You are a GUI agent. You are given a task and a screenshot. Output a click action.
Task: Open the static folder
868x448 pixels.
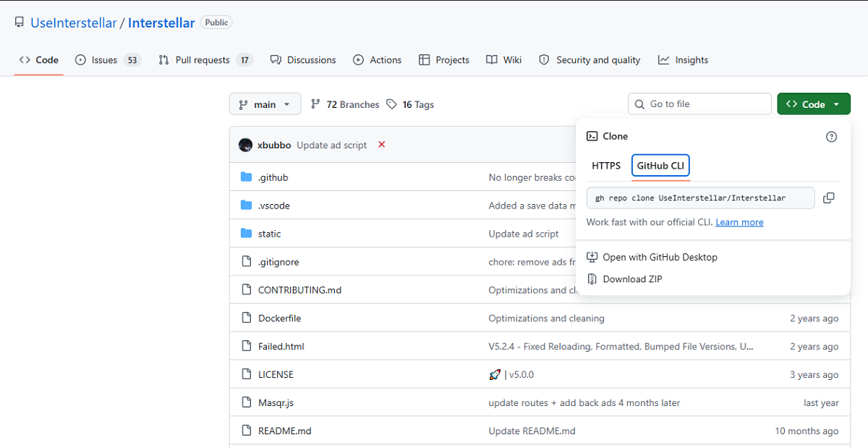click(x=269, y=234)
